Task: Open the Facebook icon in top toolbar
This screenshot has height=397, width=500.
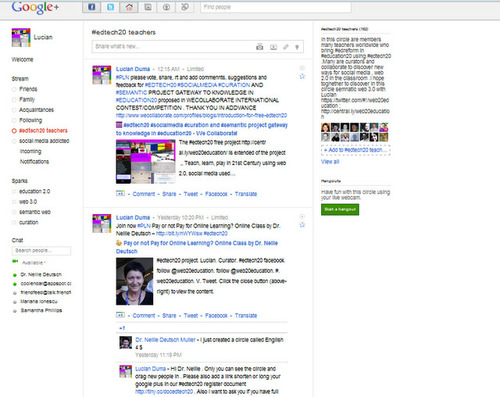Action: tap(92, 7)
